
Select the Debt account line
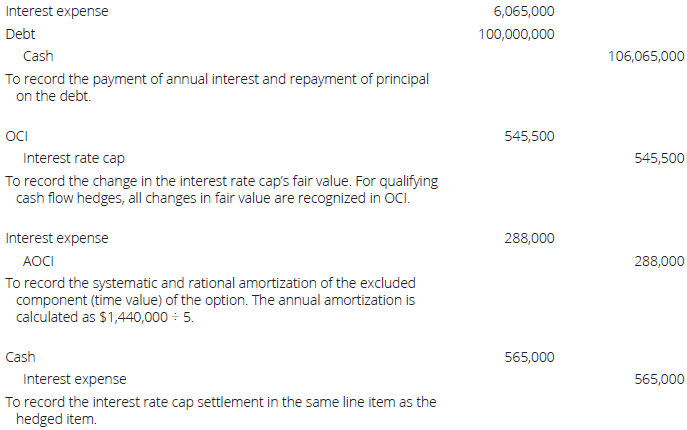point(20,34)
